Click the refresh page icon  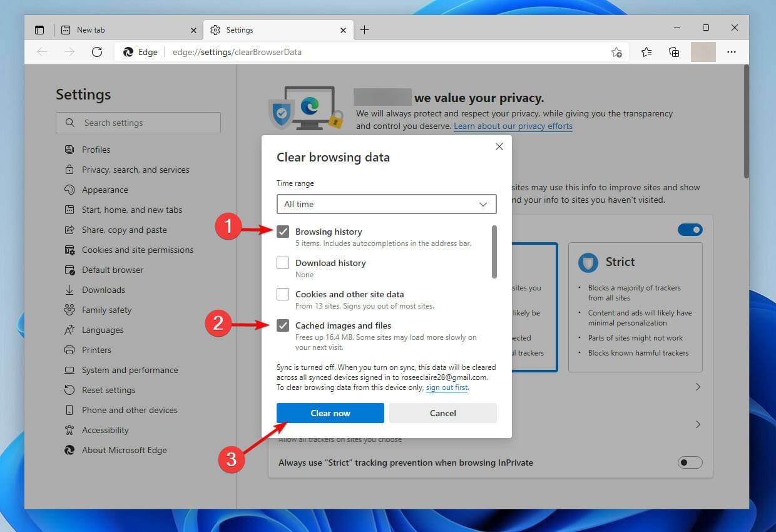tap(97, 52)
